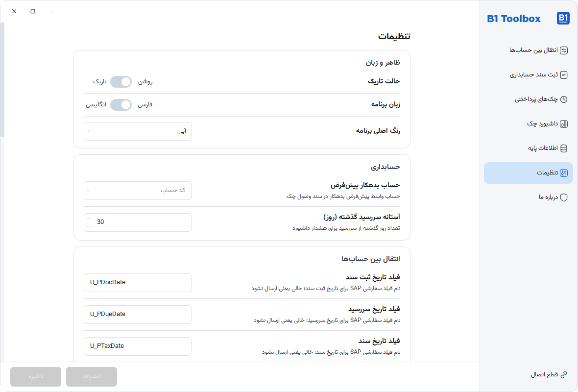Toggle the زبان برنامه language switch
The height and width of the screenshot is (392, 578).
click(121, 105)
